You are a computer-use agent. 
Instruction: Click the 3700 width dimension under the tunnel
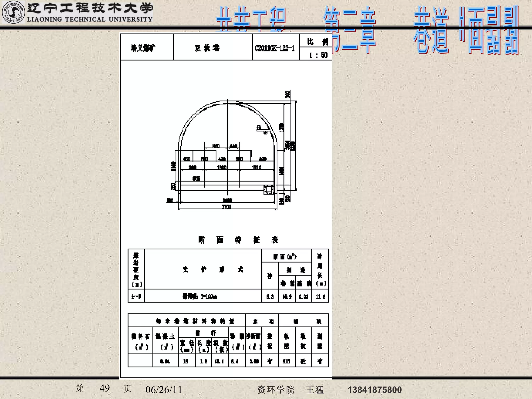point(227,207)
